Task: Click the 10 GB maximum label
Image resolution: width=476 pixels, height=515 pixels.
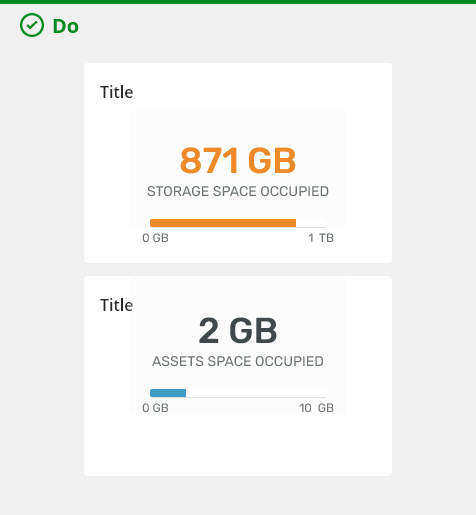Action: [316, 408]
